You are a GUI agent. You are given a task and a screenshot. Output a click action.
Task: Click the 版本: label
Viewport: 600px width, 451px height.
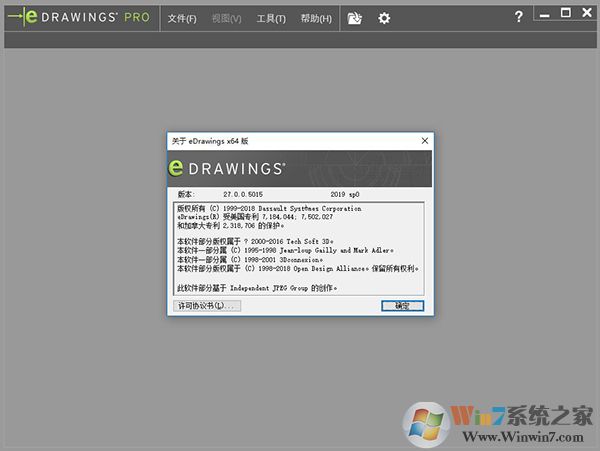coord(186,194)
